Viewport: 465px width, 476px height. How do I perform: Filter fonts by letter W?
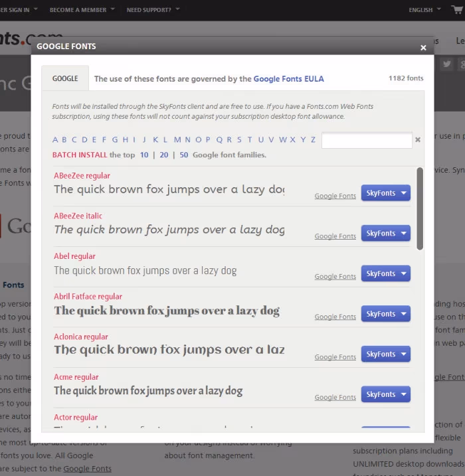point(283,139)
